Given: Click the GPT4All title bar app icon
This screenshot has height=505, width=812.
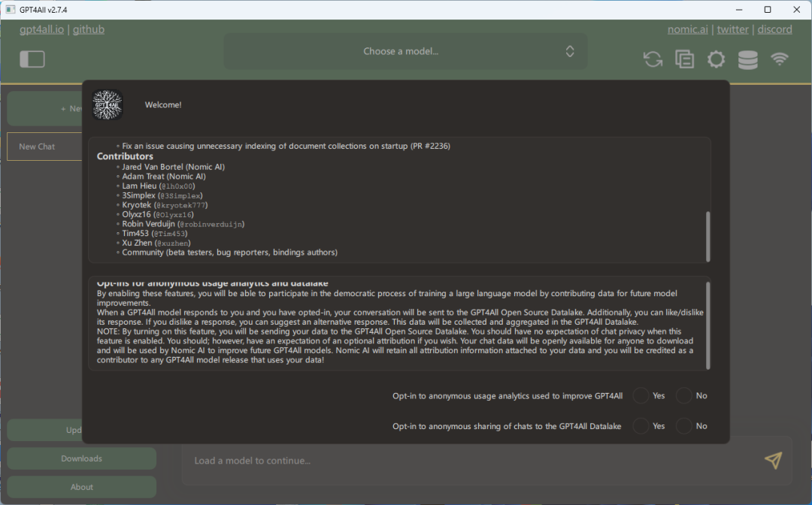Looking at the screenshot, I should 10,9.
